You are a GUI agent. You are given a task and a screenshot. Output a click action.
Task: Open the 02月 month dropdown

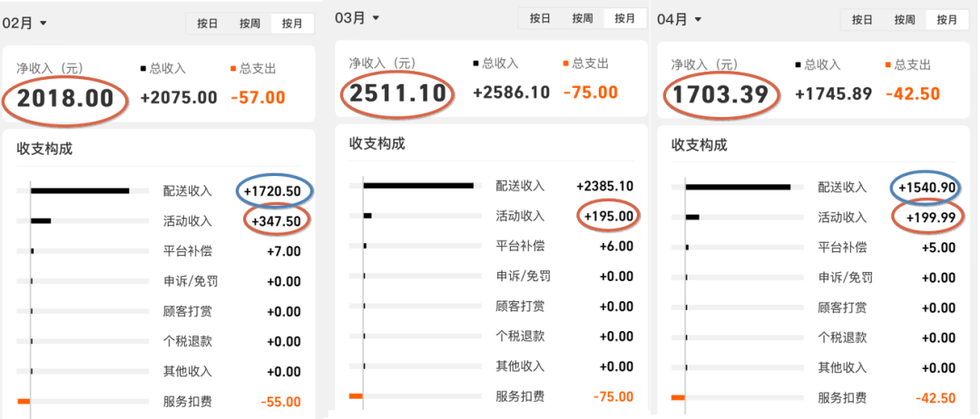(24, 23)
